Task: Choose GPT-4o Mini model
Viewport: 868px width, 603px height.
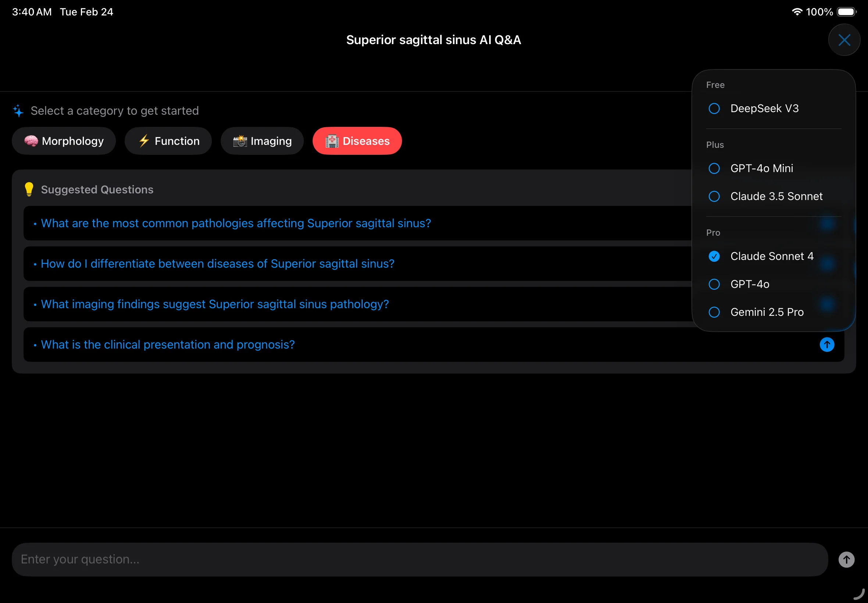Action: [761, 168]
